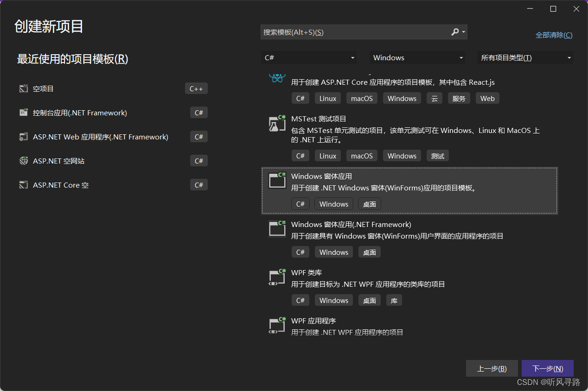The image size is (588, 391).
Task: Click the 空项目 icon in recent templates
Action: (24, 88)
